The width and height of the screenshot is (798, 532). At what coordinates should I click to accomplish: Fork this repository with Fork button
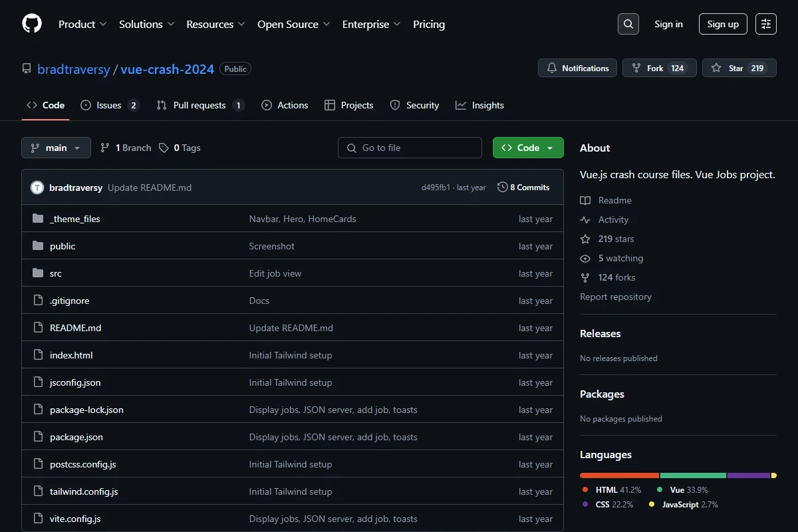659,68
